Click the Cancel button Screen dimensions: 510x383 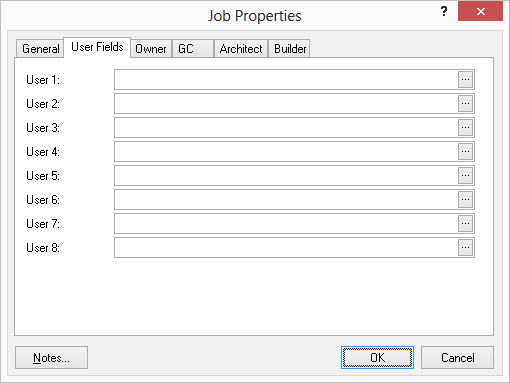coord(457,358)
